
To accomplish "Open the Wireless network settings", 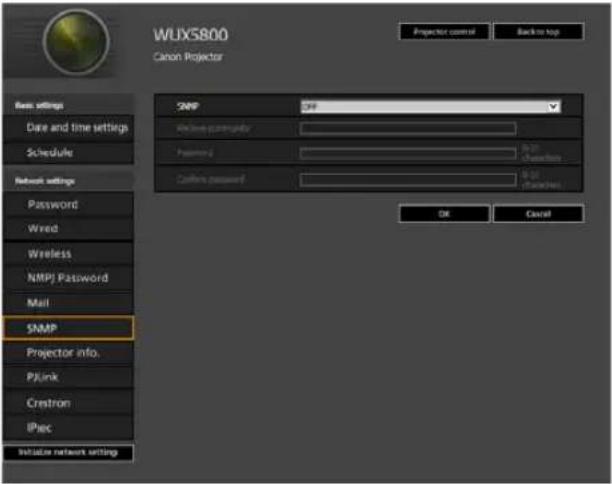I will 68,254.
